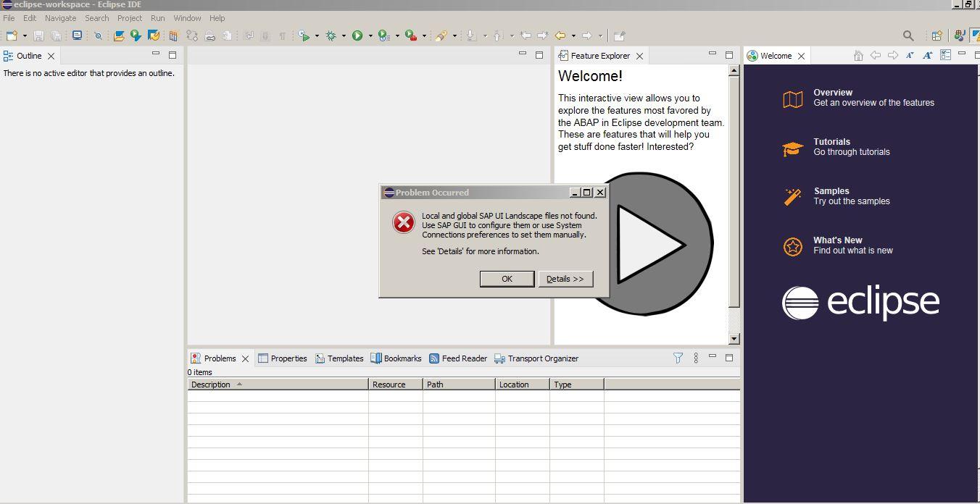Switch to the Java perspective icon

pyautogui.click(x=960, y=35)
